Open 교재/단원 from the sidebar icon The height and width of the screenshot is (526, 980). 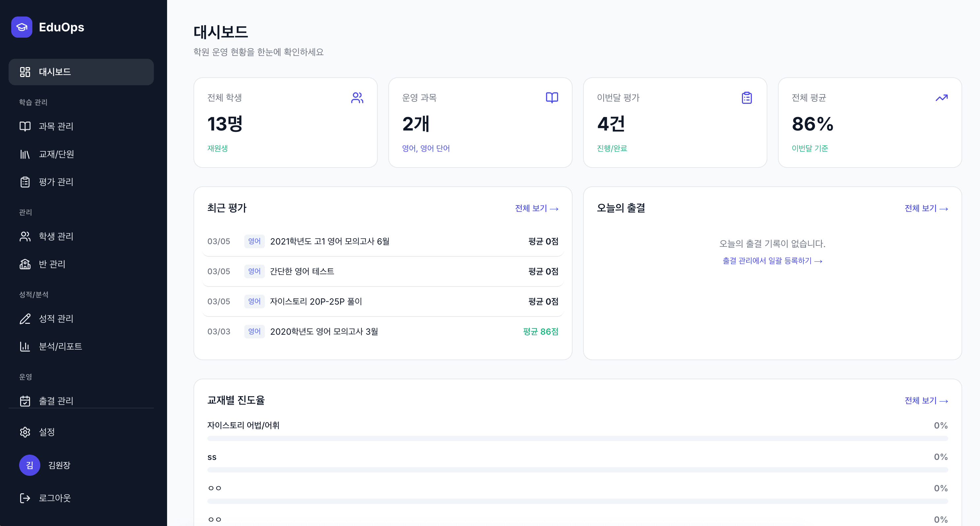25,154
